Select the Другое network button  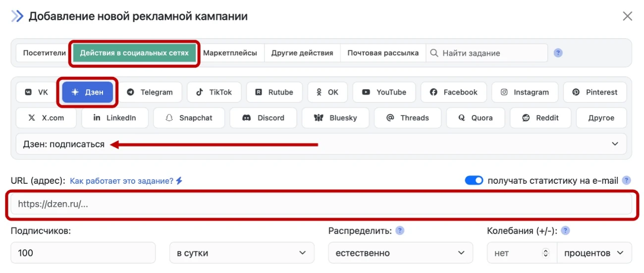[x=601, y=118]
